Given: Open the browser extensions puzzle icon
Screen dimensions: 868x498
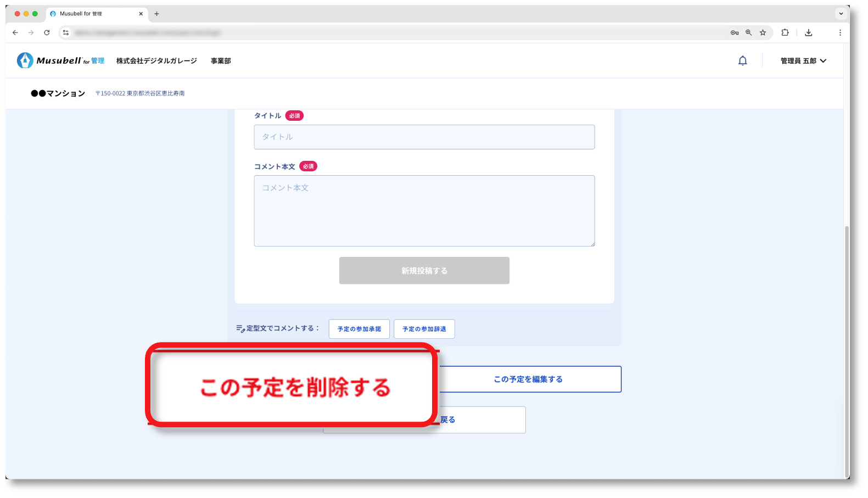Looking at the screenshot, I should tap(785, 33).
